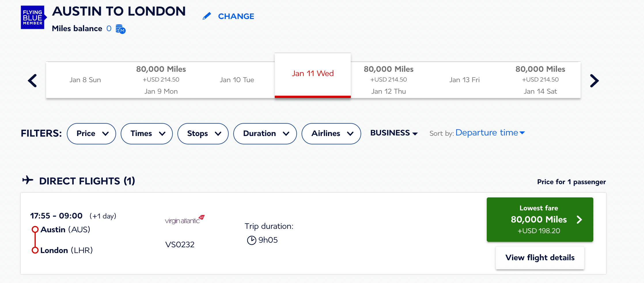Go to previous dates with left arrow

[x=32, y=80]
